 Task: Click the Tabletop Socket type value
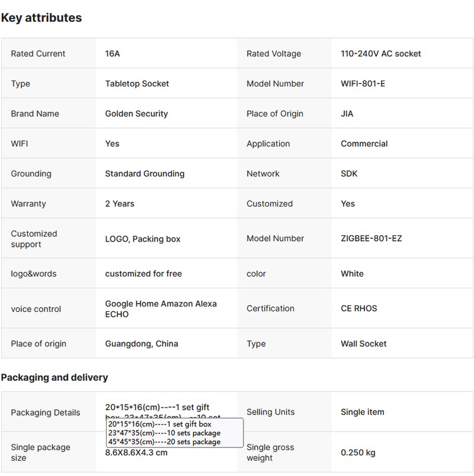coord(137,83)
